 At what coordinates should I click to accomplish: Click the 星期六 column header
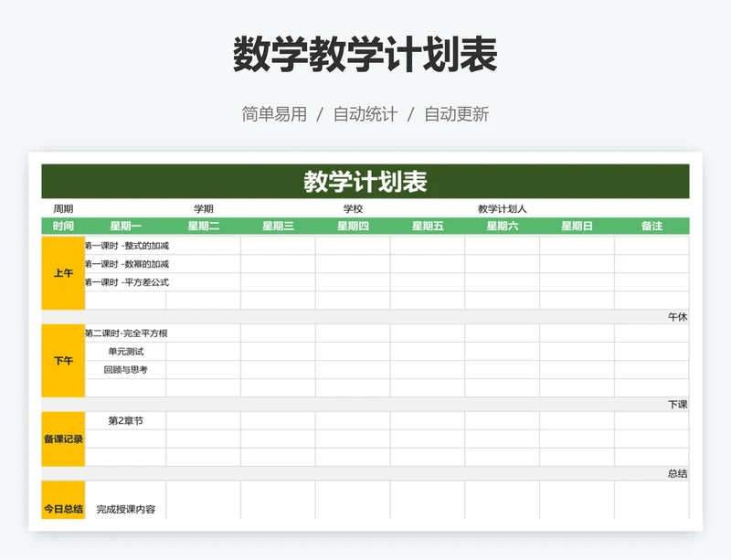pos(502,227)
